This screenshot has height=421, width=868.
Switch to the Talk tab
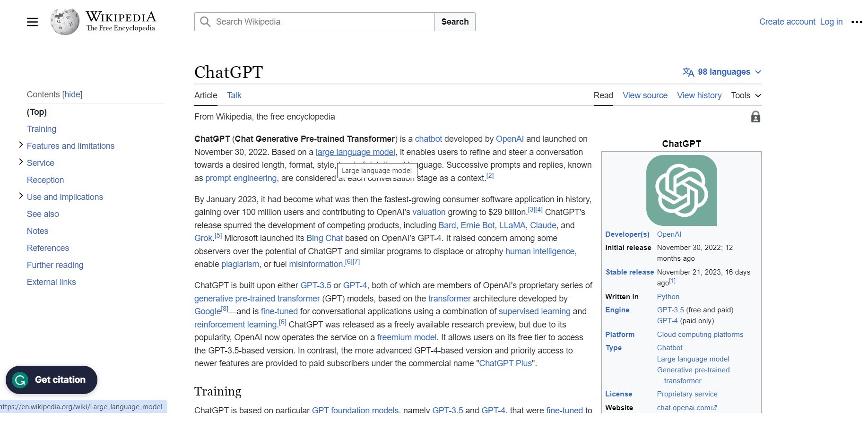pos(234,95)
